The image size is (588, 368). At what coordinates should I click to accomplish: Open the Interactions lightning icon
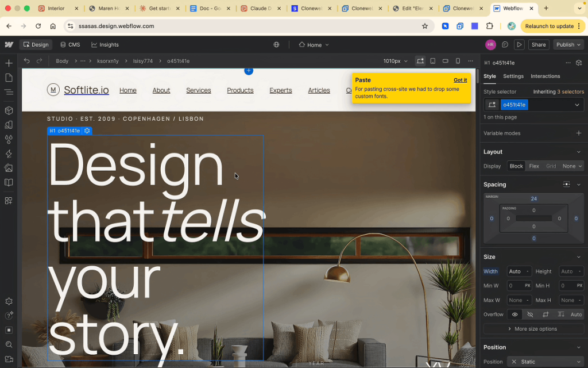pos(9,154)
